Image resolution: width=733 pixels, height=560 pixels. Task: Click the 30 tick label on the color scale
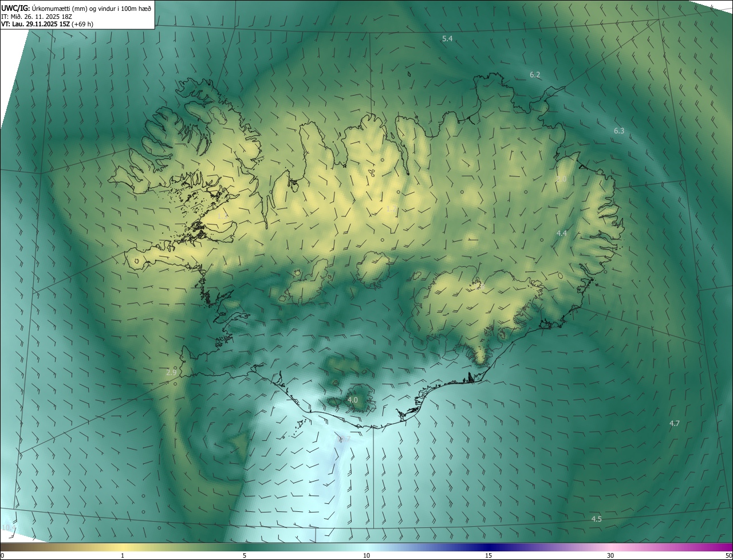coord(610,555)
